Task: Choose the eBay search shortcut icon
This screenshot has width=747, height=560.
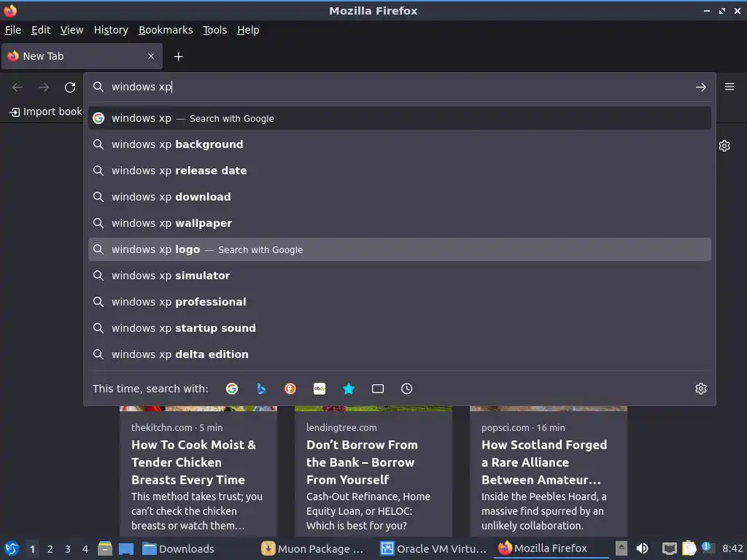Action: point(320,389)
